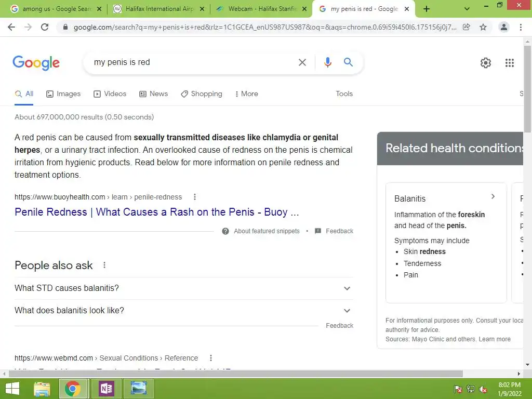This screenshot has width=532, height=399.
Task: Start voice search with microphone icon
Action: pyautogui.click(x=327, y=62)
